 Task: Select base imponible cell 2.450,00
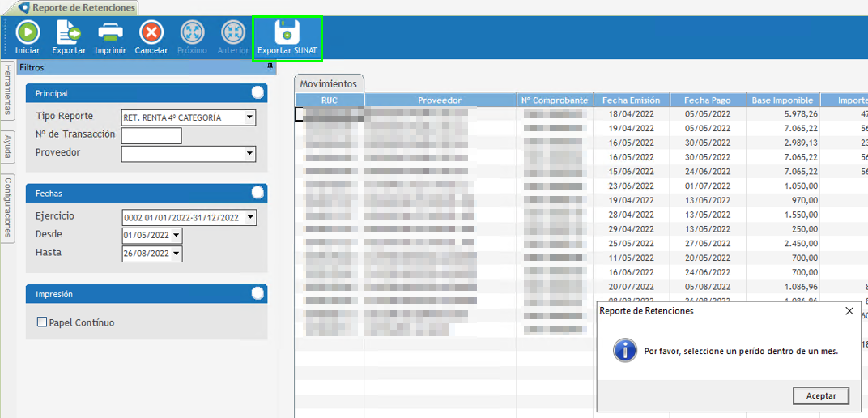tap(782, 244)
